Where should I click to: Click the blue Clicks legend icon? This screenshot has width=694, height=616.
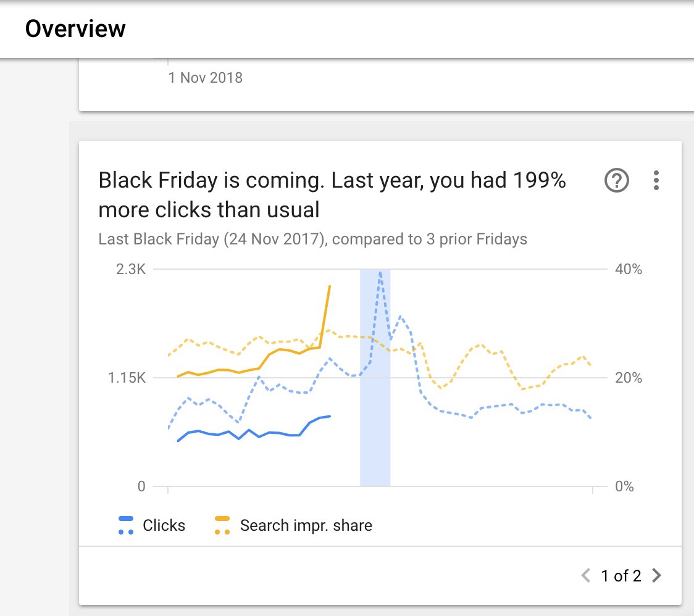coord(126,525)
